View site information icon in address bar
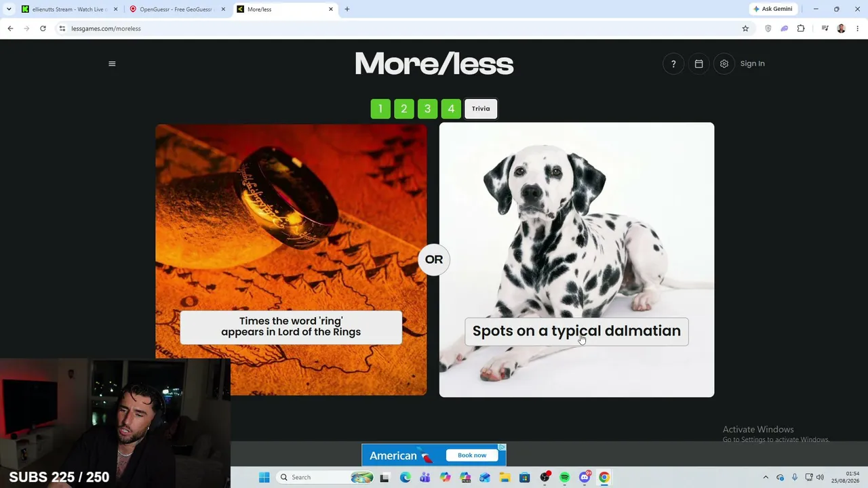Viewport: 868px width, 488px height. 62,28
